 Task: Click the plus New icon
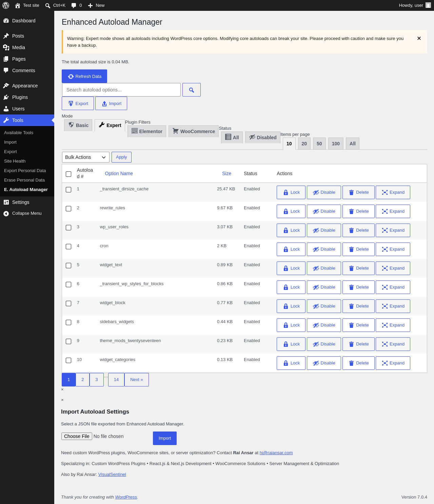click(x=91, y=5)
